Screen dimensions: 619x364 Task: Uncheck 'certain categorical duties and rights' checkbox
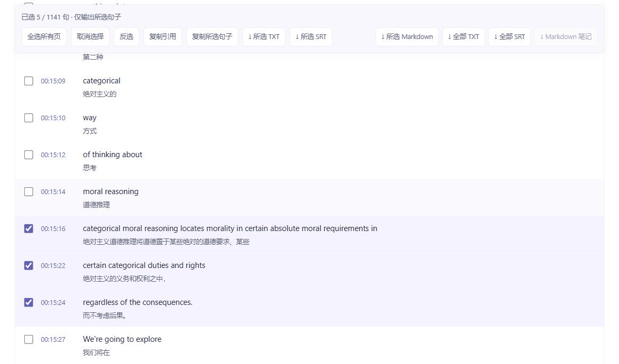(x=29, y=265)
